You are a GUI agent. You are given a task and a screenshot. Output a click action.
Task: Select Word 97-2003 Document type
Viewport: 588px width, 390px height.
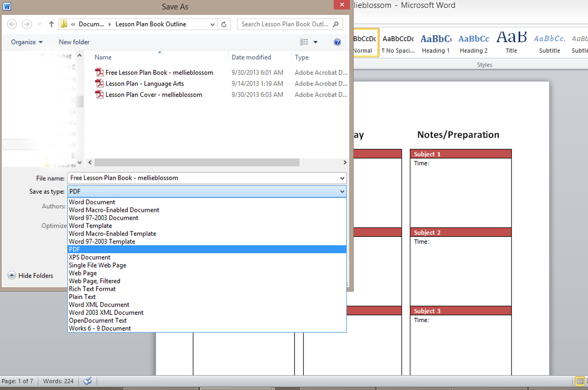[207, 218]
